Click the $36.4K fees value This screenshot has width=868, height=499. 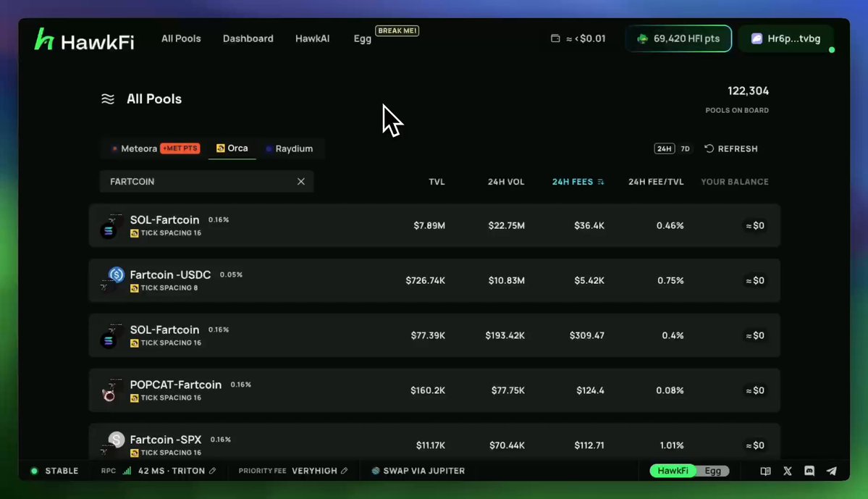pos(589,225)
